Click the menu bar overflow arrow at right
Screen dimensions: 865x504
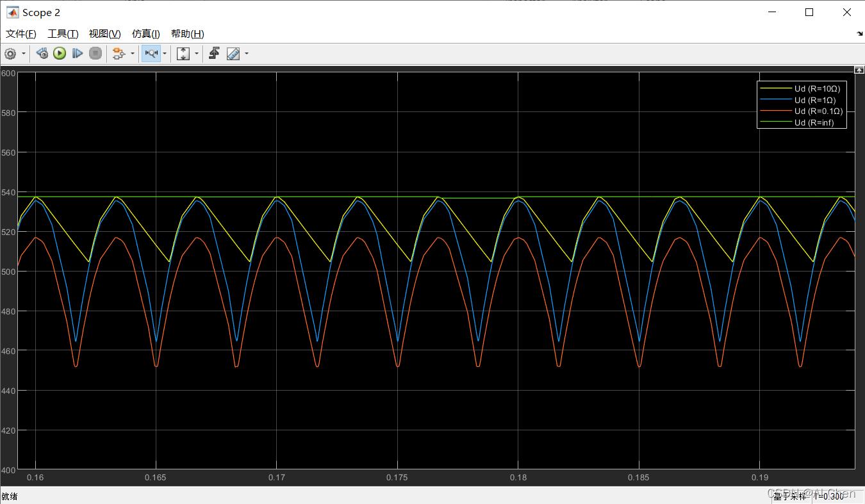[859, 33]
